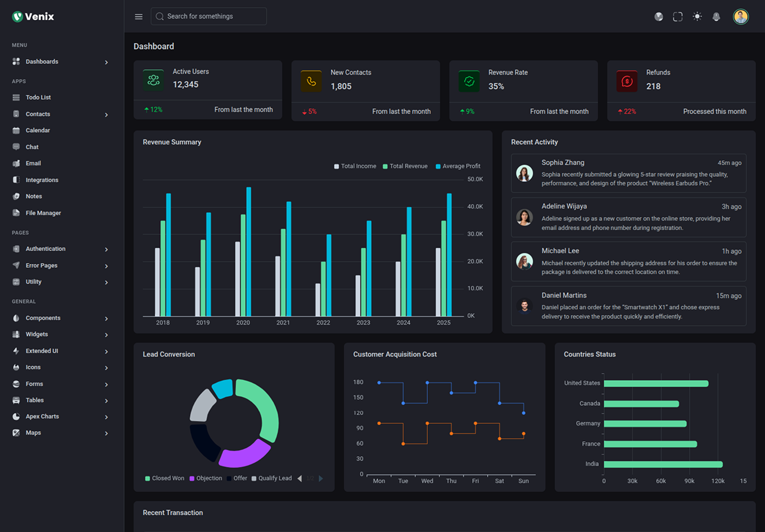Click the Closed Won legend color swatch
Screen dimensions: 765x532
[x=148, y=478]
